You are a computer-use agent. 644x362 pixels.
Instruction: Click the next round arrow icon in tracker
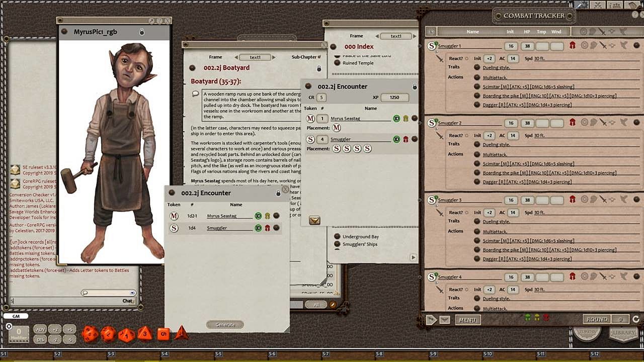click(636, 319)
